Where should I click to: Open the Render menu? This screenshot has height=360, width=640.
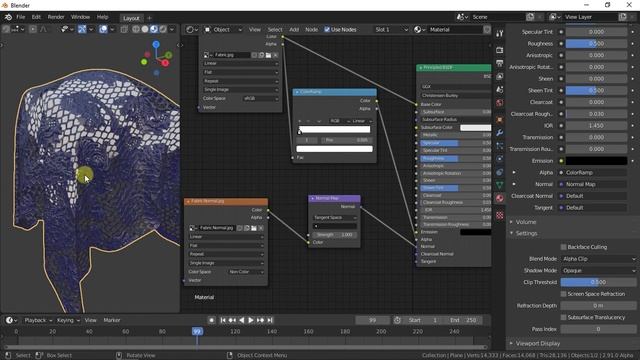(x=56, y=17)
